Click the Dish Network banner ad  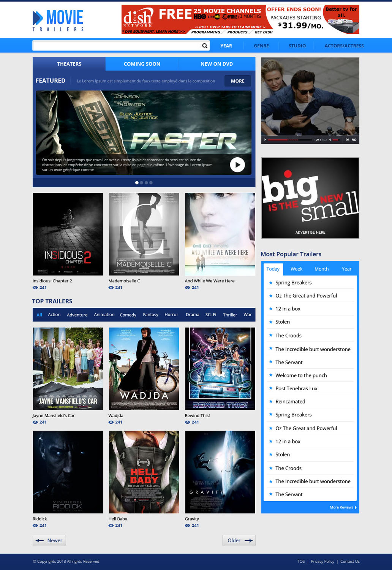240,19
